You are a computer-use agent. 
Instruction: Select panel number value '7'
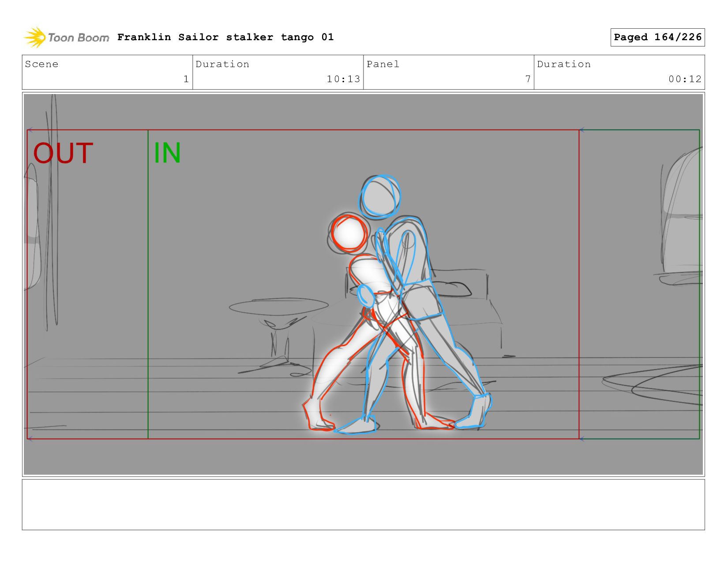coord(528,79)
